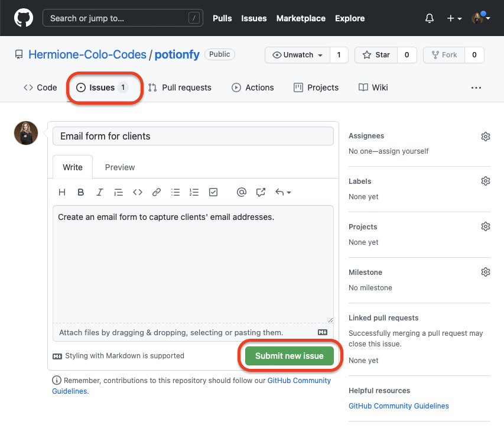Insert a bulleted list
Screen dimensions: 504x428
[175, 192]
